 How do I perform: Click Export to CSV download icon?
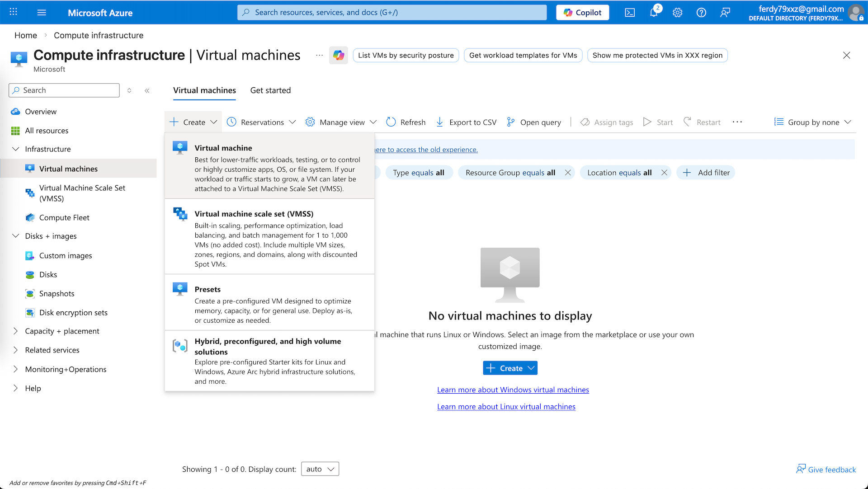439,122
